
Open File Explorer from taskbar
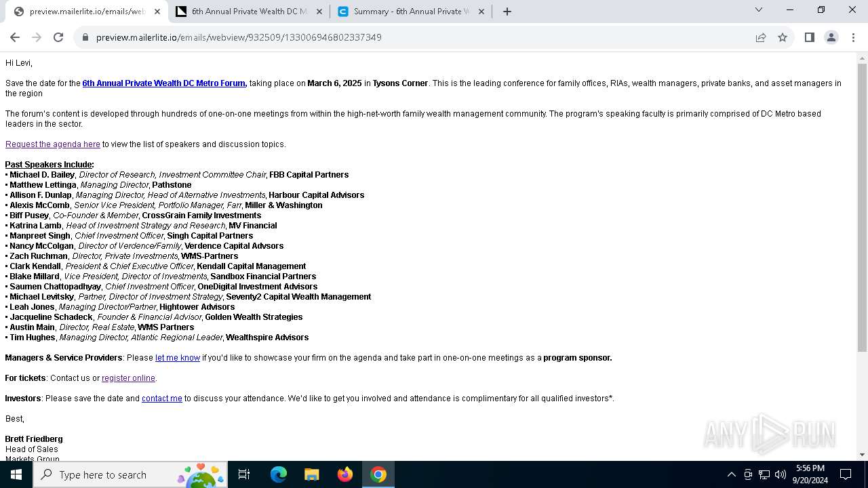[312, 474]
